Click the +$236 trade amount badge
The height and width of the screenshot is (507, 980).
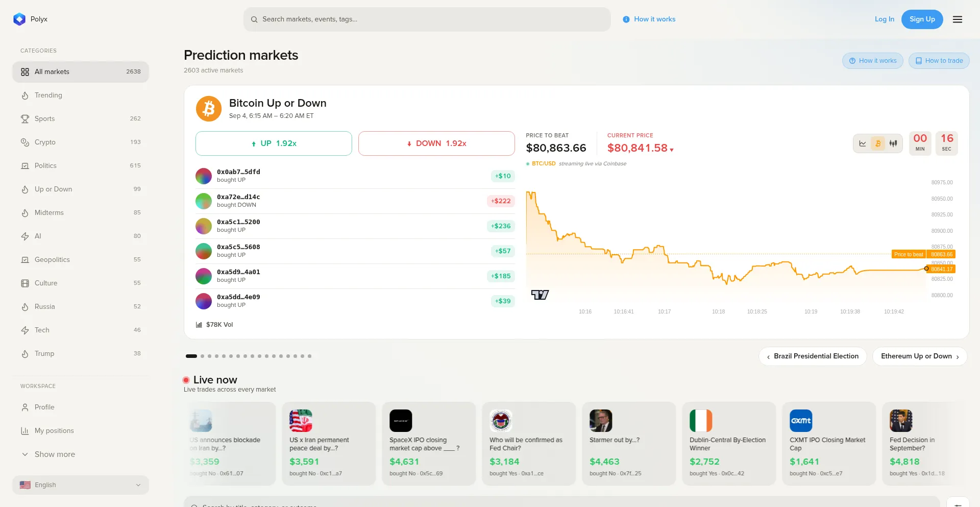click(501, 226)
